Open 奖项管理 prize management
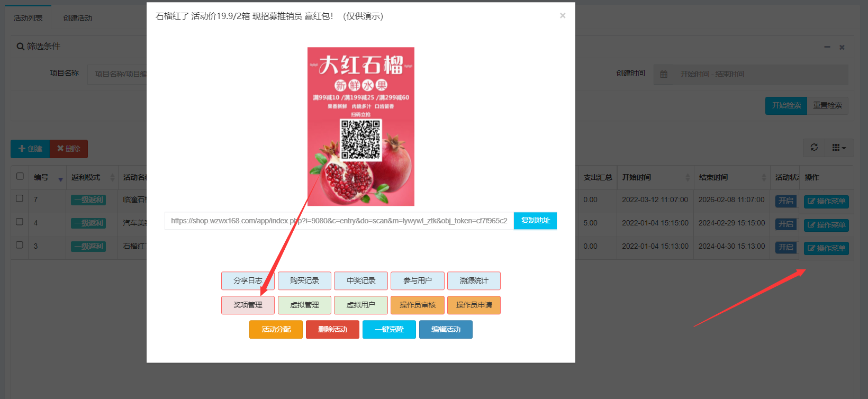Screen dimensions: 868x399 pyautogui.click(x=248, y=305)
